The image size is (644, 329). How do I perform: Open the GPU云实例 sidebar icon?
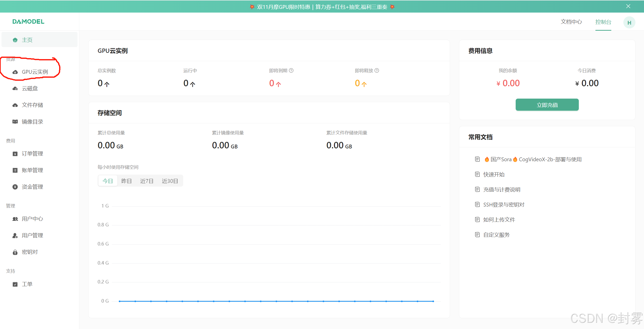coord(15,72)
